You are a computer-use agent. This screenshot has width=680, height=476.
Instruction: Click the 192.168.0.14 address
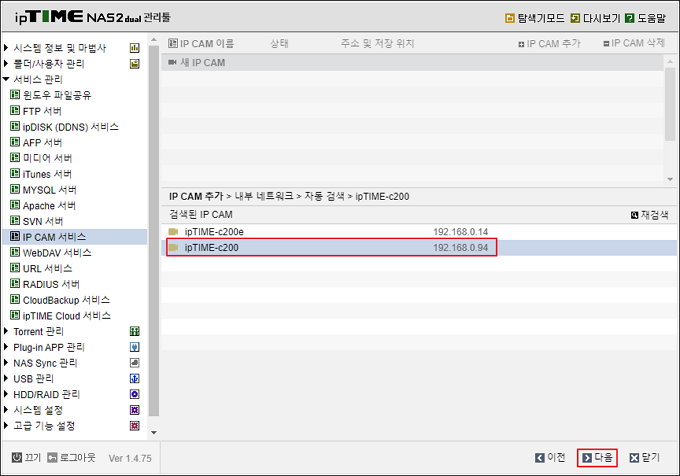tap(461, 232)
